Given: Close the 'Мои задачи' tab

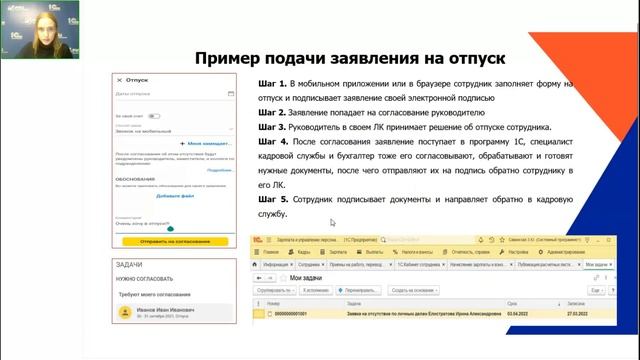Looking at the screenshot, I should pos(611,265).
